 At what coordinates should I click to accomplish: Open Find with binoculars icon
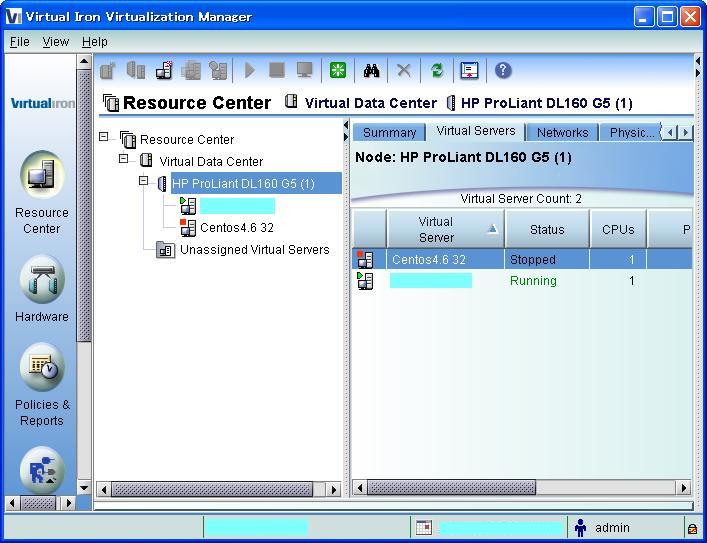tap(371, 70)
